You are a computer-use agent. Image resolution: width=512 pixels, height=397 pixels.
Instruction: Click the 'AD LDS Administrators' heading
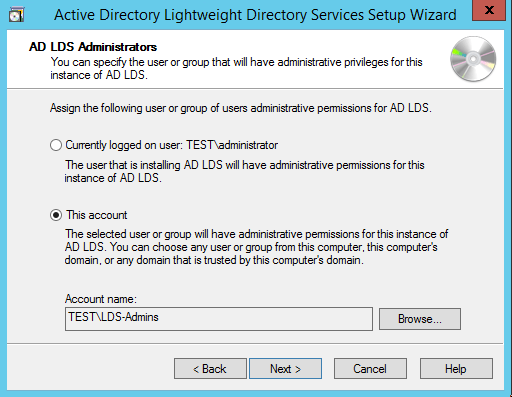93,47
